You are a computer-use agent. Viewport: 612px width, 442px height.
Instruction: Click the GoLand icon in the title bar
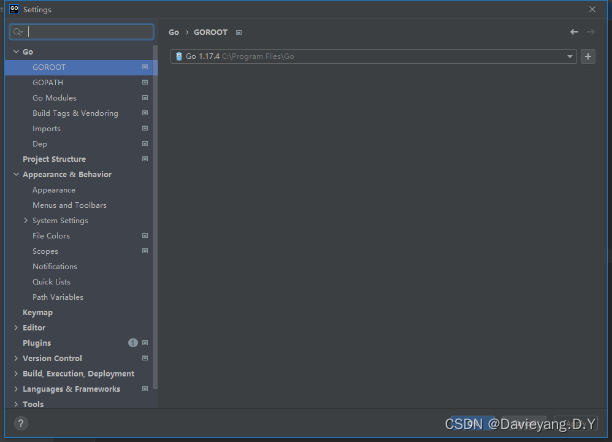14,9
